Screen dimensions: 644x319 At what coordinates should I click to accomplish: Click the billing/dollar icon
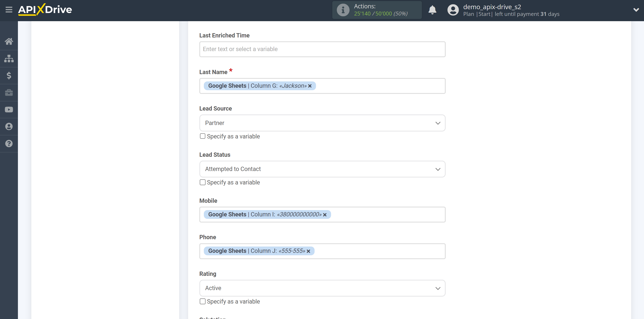pyautogui.click(x=9, y=76)
